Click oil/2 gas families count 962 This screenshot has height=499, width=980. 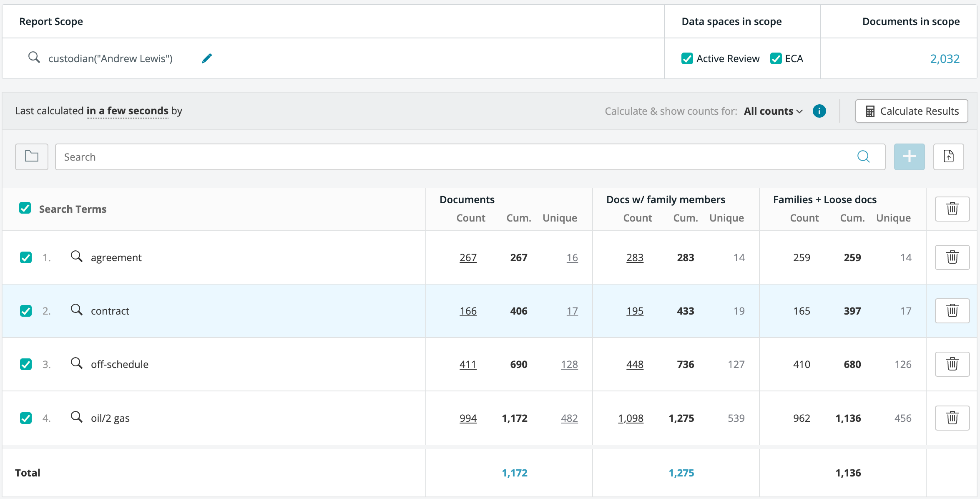click(802, 418)
